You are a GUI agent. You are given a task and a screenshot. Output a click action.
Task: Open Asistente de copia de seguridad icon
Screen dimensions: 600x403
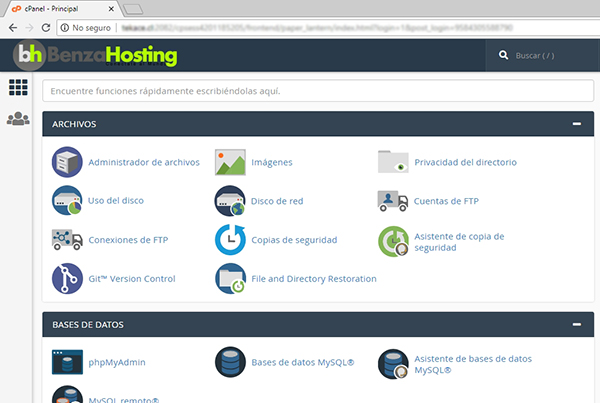pyautogui.click(x=393, y=241)
